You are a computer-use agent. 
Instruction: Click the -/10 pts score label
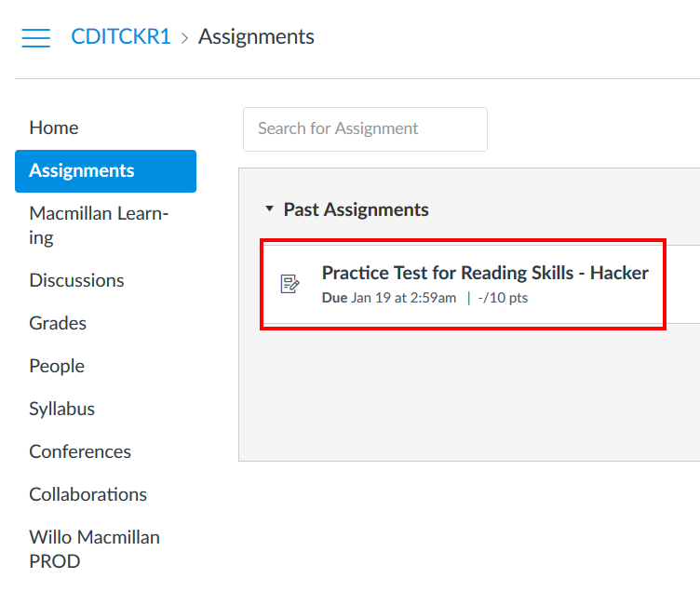pyautogui.click(x=503, y=298)
